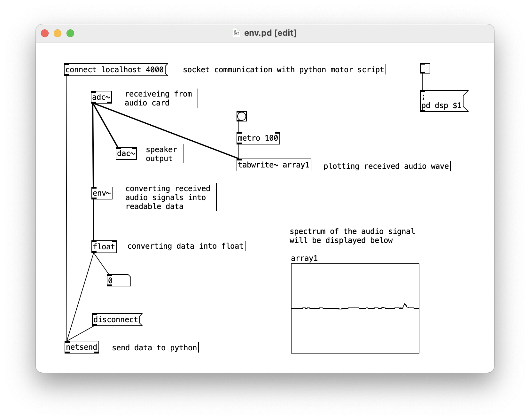The image size is (530, 420).
Task: Toggle the DSP checkbox above pd dsp
Action: pos(425,68)
